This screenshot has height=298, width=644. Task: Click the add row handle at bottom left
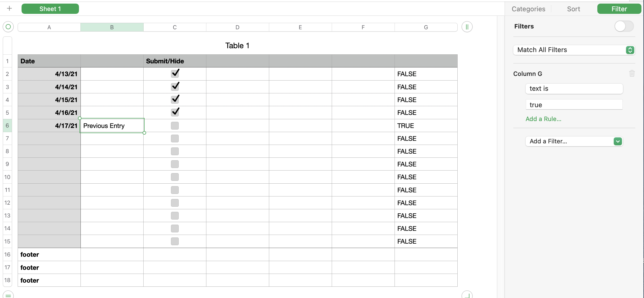click(x=8, y=295)
